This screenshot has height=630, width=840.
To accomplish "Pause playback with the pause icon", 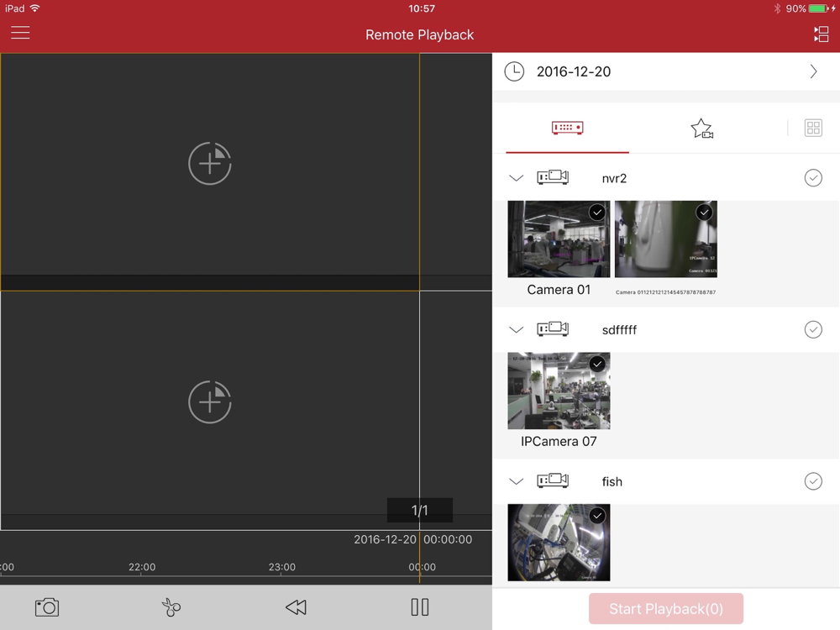I will click(419, 607).
